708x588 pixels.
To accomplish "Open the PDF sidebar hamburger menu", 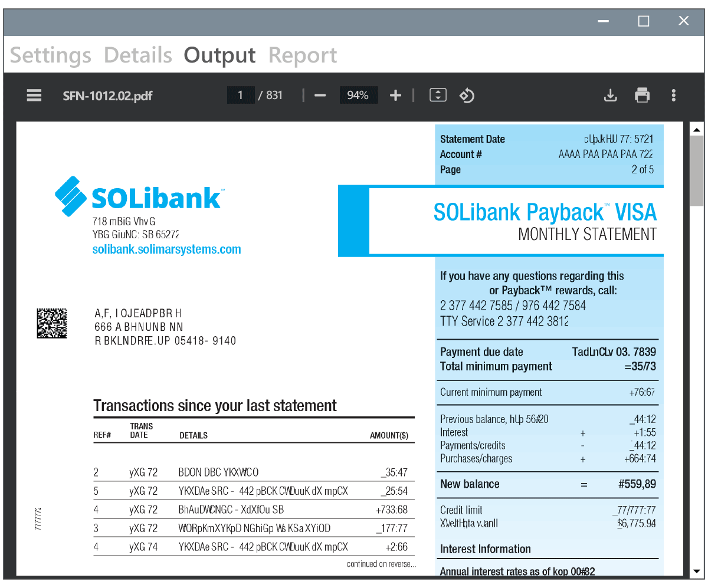I will click(34, 96).
